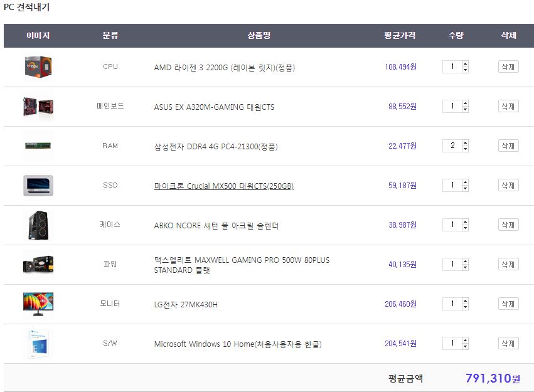
Task: Click the Samsung RAM stick image
Action: tap(38, 146)
